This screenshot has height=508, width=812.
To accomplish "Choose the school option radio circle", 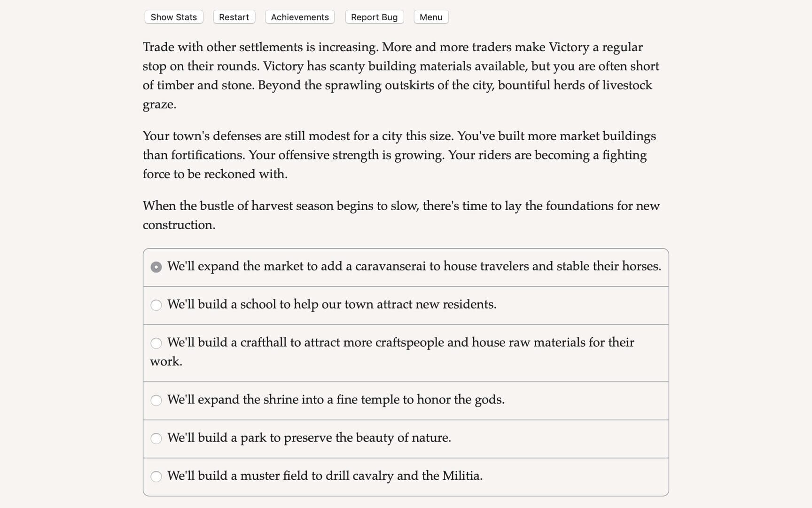I will (x=156, y=305).
